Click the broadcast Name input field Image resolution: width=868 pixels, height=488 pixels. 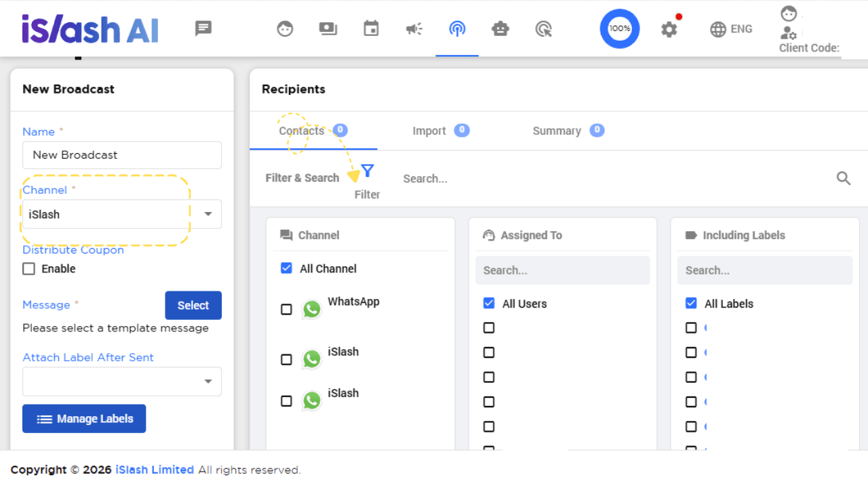click(122, 155)
